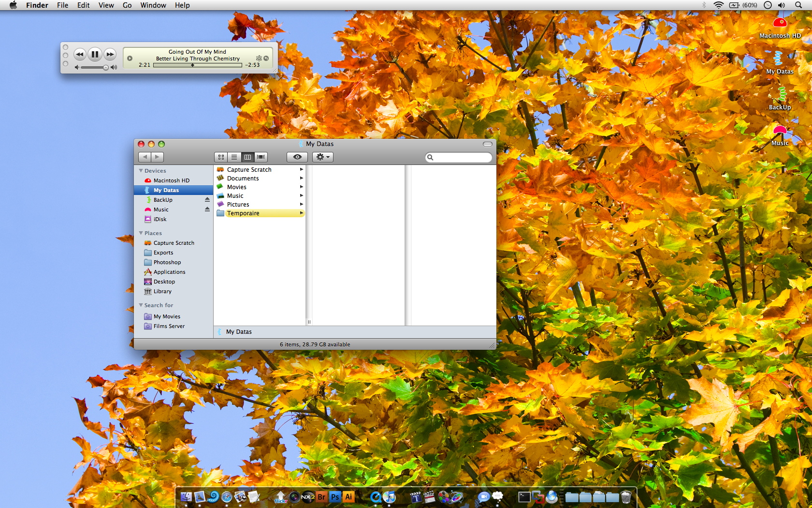Open Spotlight search in the menu bar
This screenshot has width=812, height=508.
coord(798,5)
